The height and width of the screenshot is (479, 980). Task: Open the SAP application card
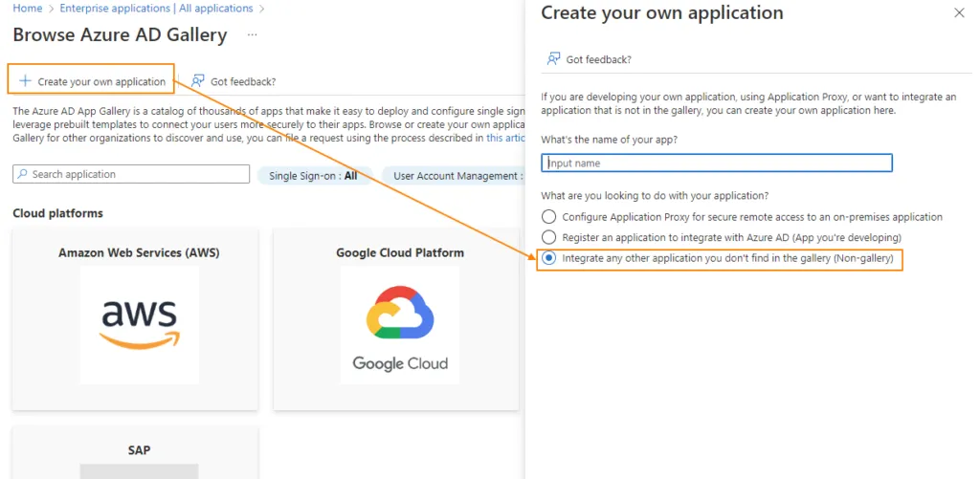[x=135, y=453]
